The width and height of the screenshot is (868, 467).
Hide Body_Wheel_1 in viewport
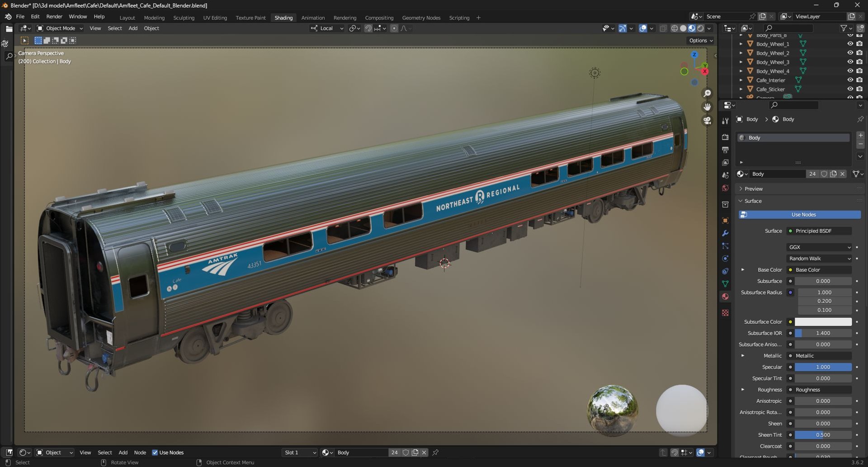coord(850,44)
